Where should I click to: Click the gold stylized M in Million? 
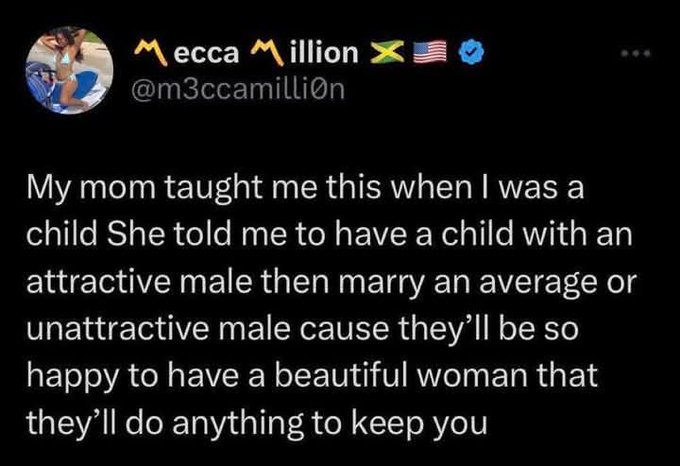[x=262, y=54]
